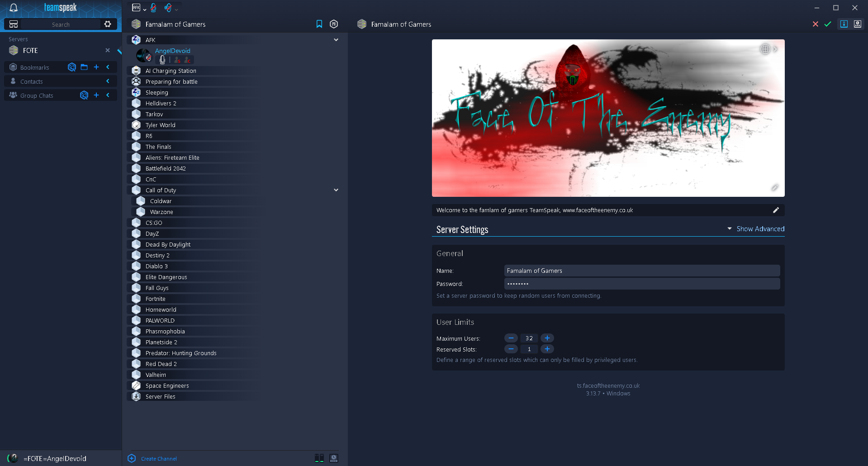Confirm server settings with the green checkmark
Image resolution: width=868 pixels, height=466 pixels.
click(828, 24)
